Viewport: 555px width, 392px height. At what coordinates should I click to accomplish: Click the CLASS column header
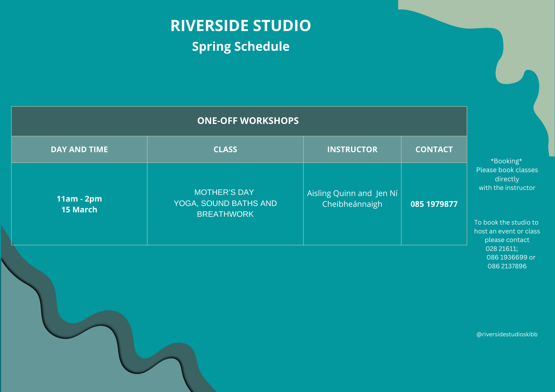[x=225, y=149]
